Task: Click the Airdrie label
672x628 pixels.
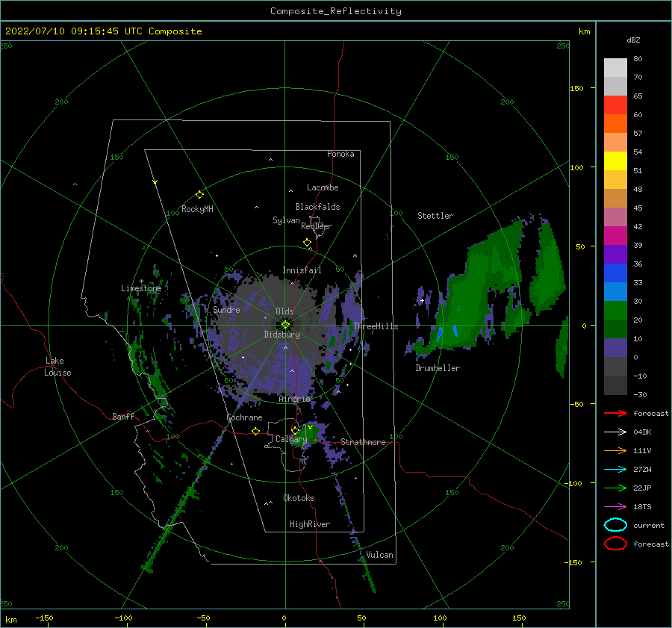Action: pyautogui.click(x=294, y=399)
